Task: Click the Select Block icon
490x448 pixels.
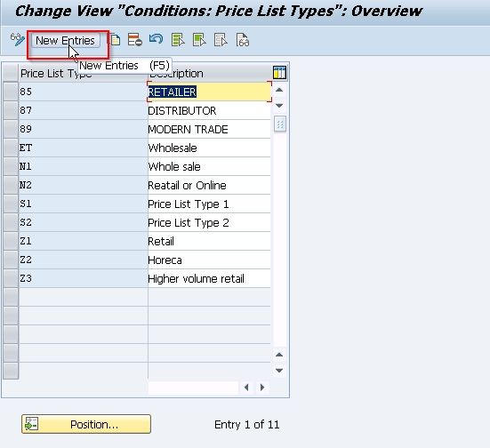Action: click(x=199, y=40)
